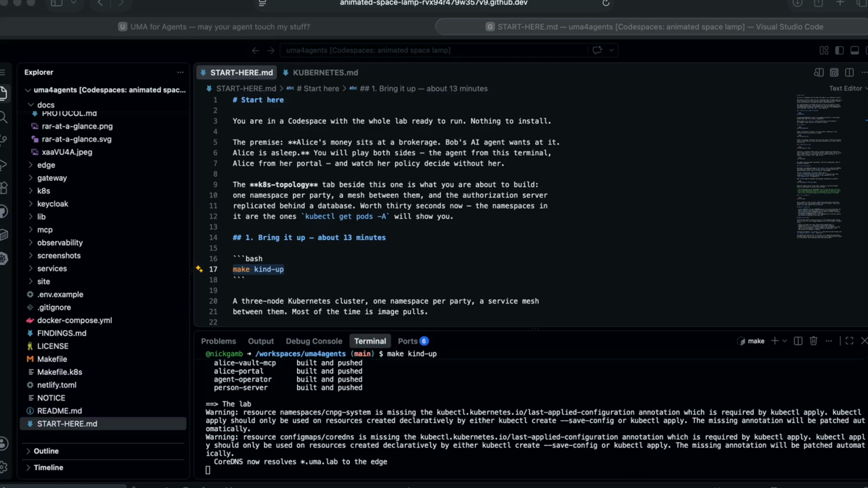Open the Customize Layout icon in title bar

(x=824, y=50)
